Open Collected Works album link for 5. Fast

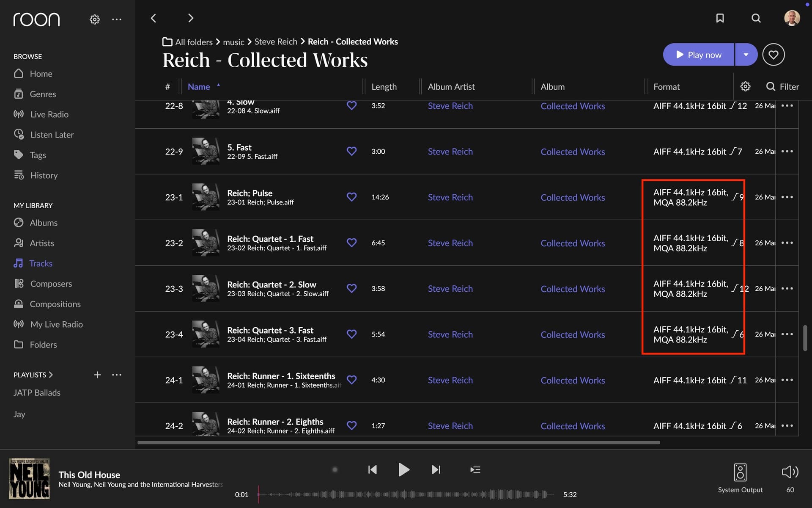(x=573, y=152)
